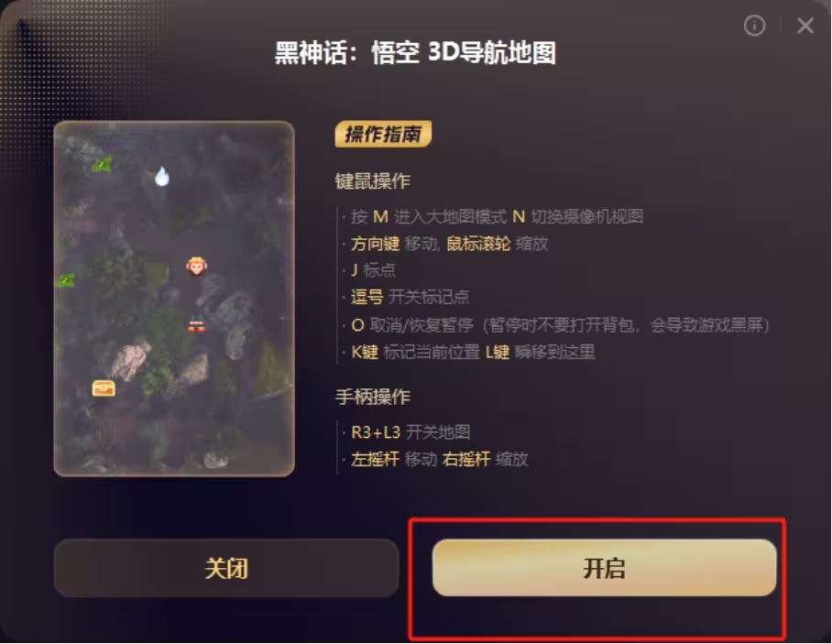Click the 操作指南 golden badge

[383, 135]
